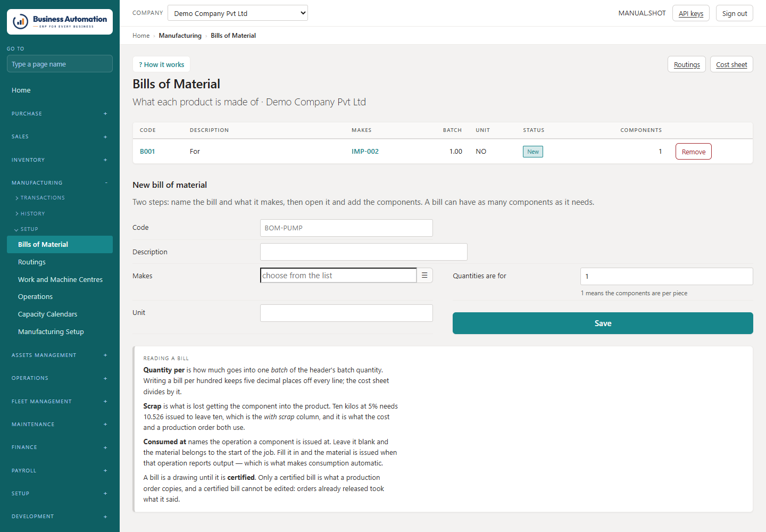
Task: Expand the Operations sidebar section
Action: 60,378
